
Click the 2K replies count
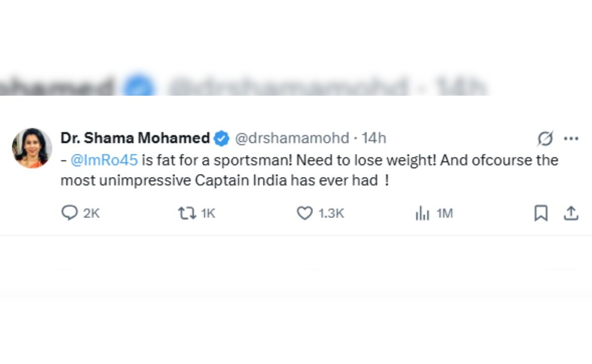click(x=92, y=214)
